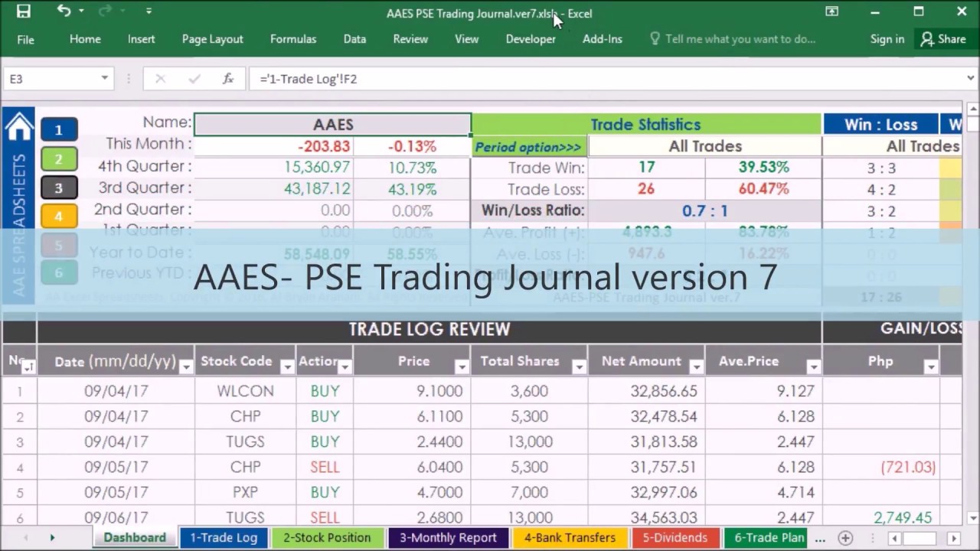Open the Action column filter dropdown
The height and width of the screenshot is (551, 980).
point(345,367)
